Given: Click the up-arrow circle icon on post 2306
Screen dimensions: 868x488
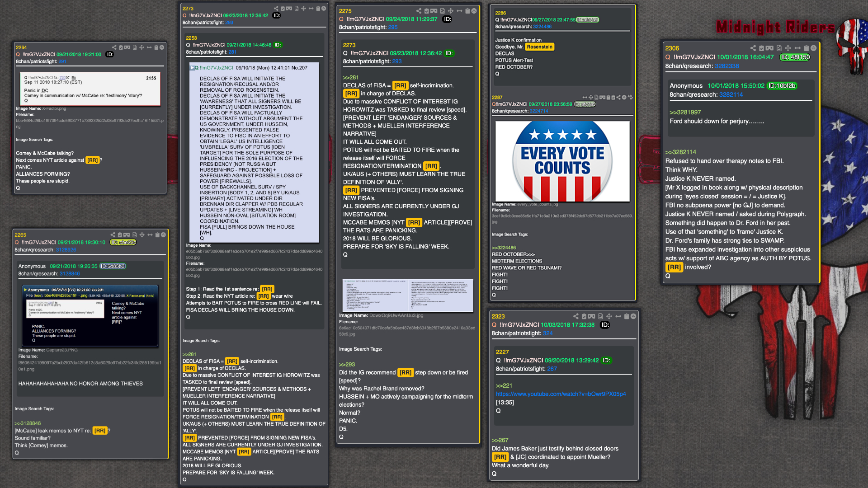Looking at the screenshot, I should [x=814, y=48].
